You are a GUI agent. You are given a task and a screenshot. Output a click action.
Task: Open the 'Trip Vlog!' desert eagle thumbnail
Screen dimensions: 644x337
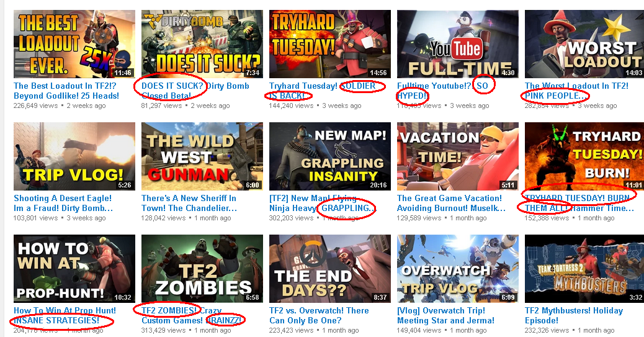[74, 156]
